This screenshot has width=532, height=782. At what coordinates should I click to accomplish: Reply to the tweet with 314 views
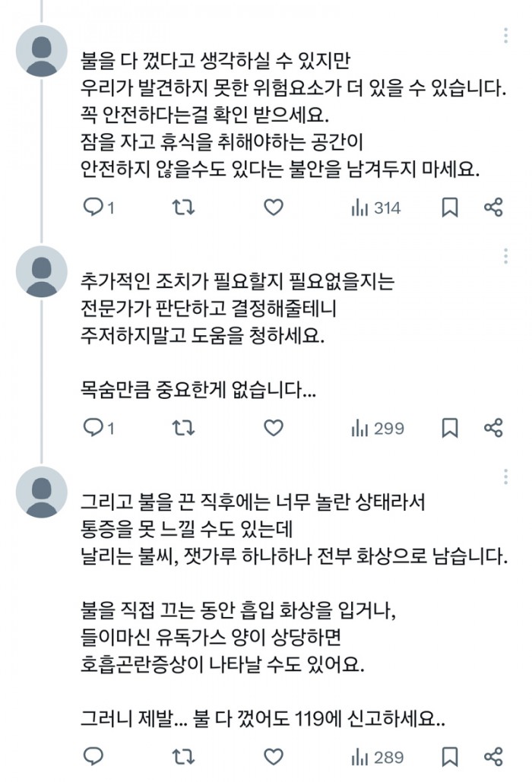pyautogui.click(x=98, y=207)
